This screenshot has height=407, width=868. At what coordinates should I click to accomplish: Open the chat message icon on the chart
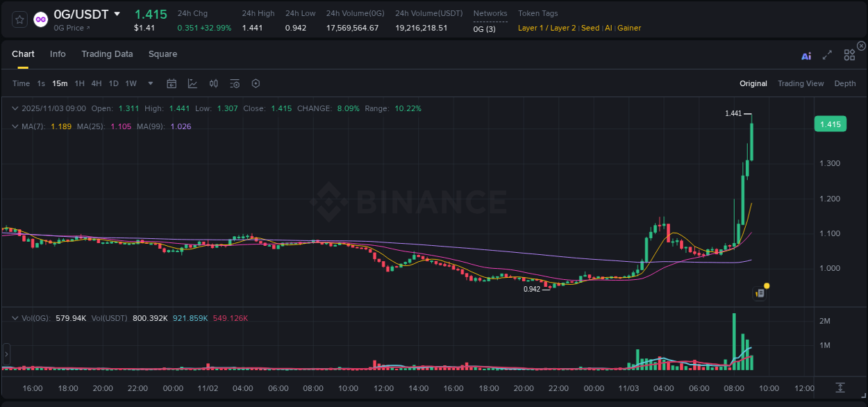759,292
